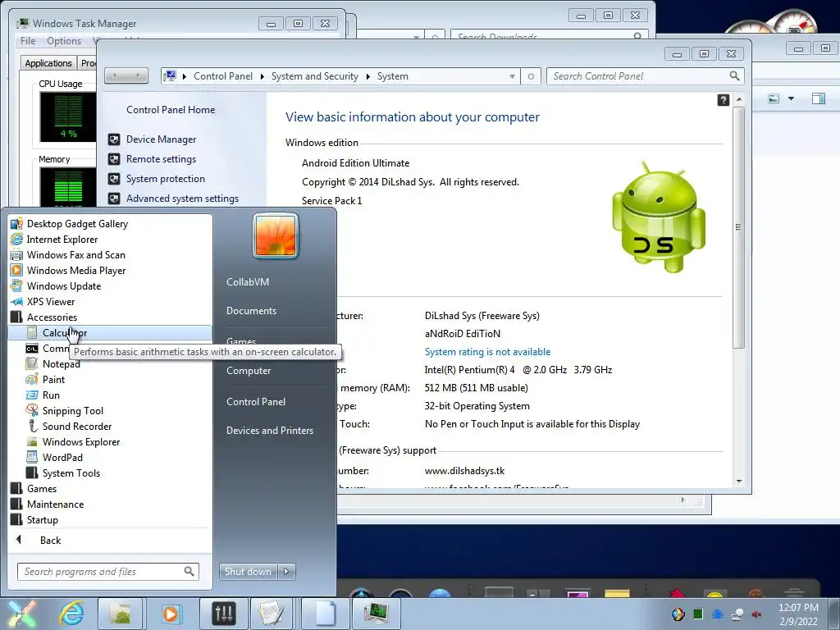Click System rating is not available link
The image size is (840, 630).
[x=487, y=352]
